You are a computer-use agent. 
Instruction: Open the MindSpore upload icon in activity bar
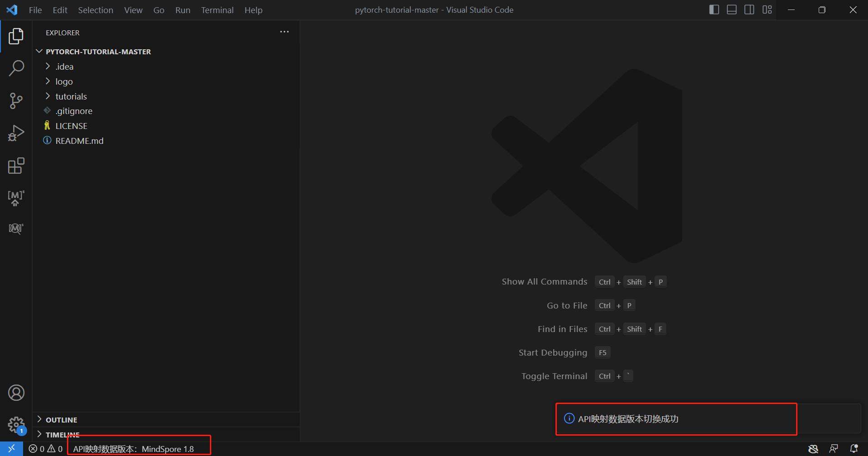[16, 198]
